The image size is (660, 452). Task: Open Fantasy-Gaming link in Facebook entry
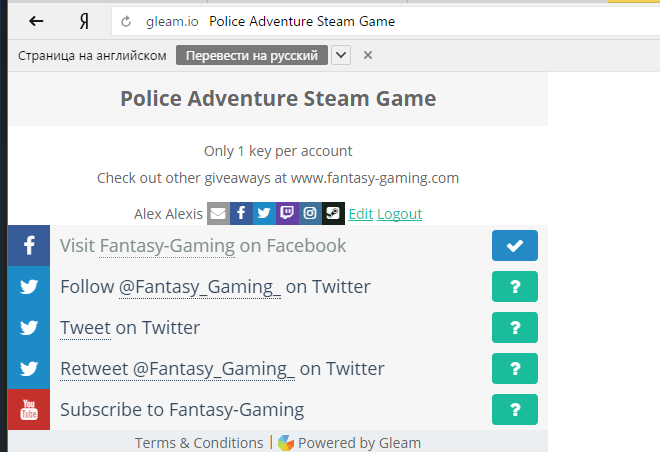point(167,246)
